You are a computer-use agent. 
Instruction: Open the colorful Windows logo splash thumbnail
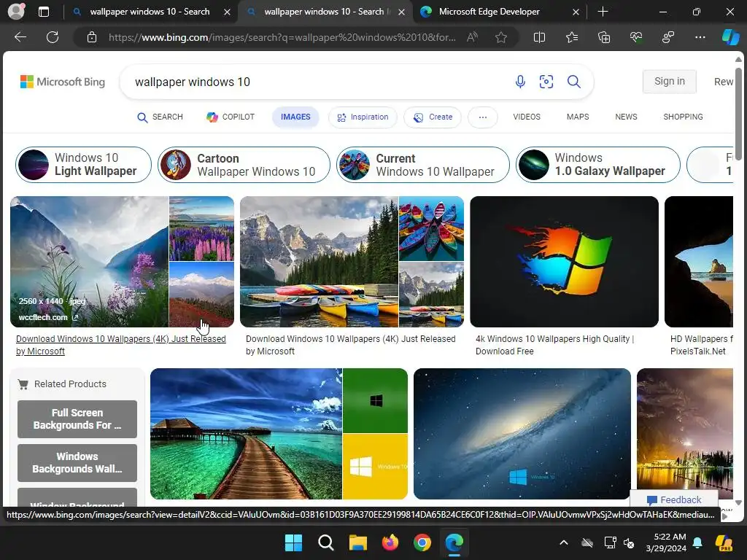coord(564,262)
